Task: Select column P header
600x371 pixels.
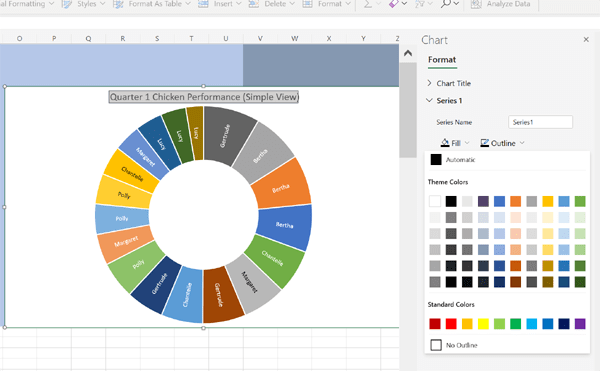Action: (x=54, y=38)
